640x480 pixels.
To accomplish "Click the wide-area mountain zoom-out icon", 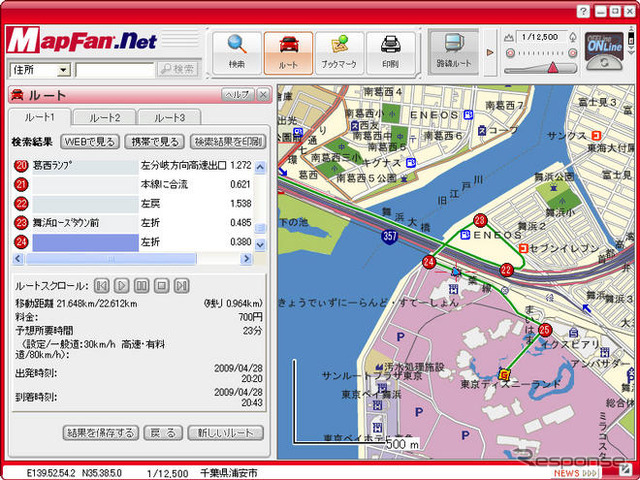I will (508, 37).
